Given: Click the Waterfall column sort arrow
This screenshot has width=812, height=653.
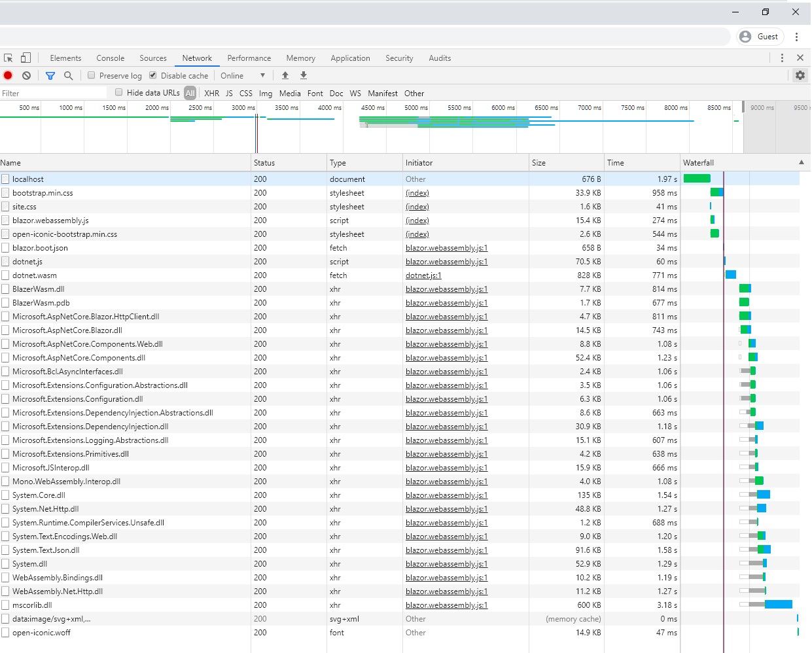Looking at the screenshot, I should click(802, 162).
